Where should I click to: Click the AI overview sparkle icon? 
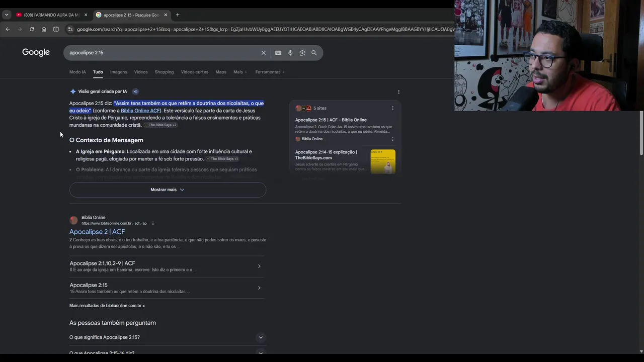[x=73, y=92]
